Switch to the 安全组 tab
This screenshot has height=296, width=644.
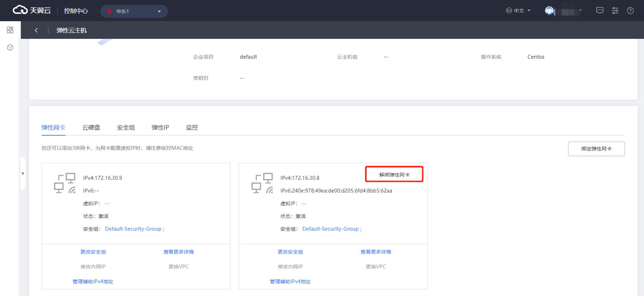point(126,128)
